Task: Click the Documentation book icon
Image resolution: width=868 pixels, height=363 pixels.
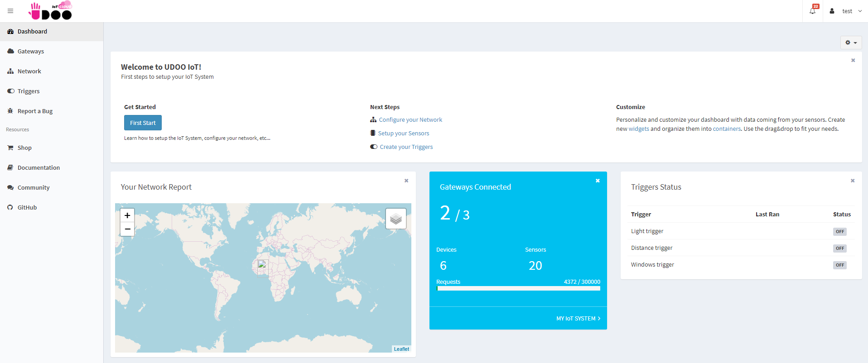Action: (10, 167)
